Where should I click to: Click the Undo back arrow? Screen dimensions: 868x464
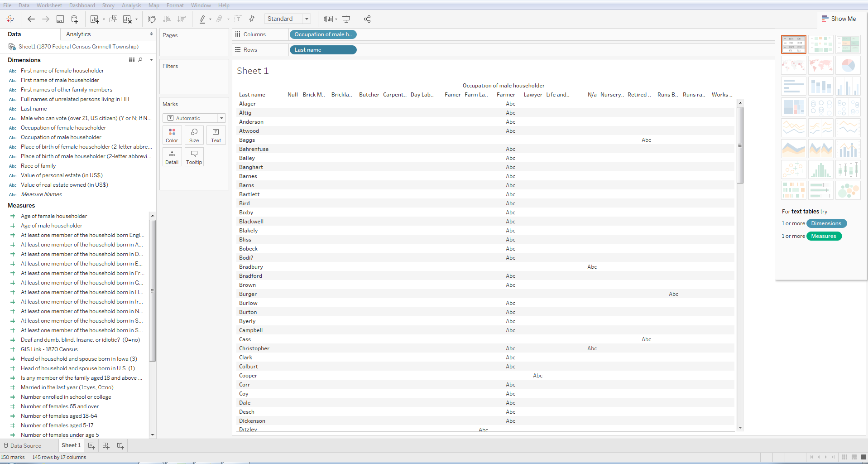click(x=31, y=19)
